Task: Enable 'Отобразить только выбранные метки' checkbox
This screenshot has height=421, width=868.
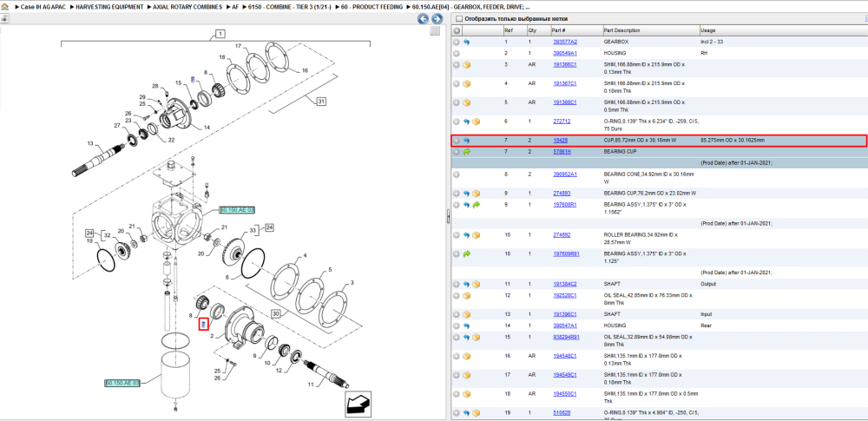Action: (x=458, y=19)
